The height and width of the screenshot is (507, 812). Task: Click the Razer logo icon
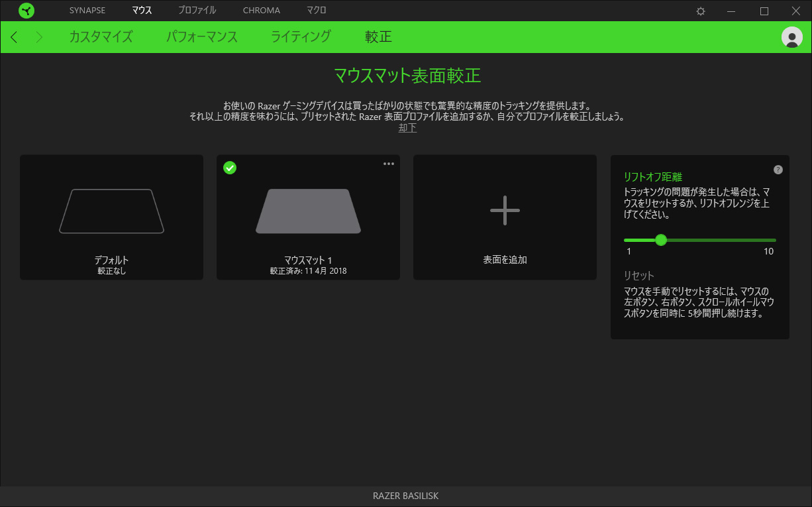tap(26, 11)
